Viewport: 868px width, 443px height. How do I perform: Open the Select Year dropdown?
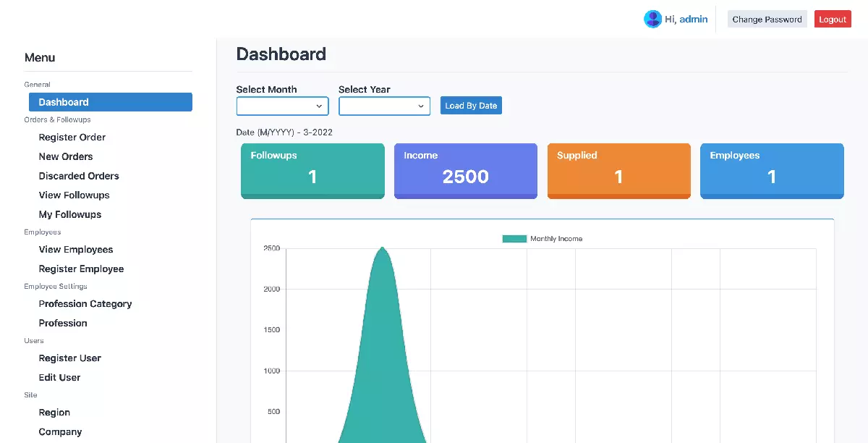tap(384, 106)
